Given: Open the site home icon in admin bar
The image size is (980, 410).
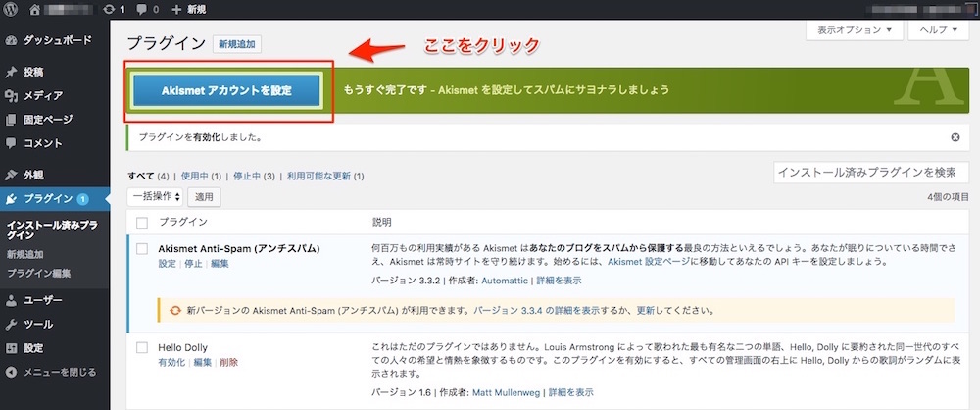Looking at the screenshot, I should [35, 10].
